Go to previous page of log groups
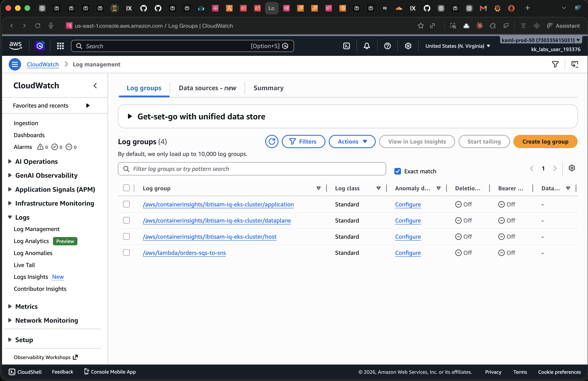This screenshot has height=381, width=588. (532, 168)
